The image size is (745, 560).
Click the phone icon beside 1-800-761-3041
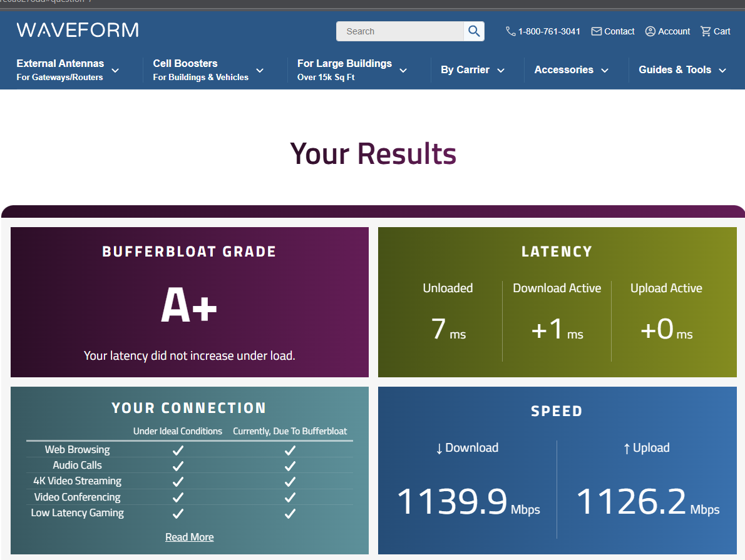tap(510, 31)
